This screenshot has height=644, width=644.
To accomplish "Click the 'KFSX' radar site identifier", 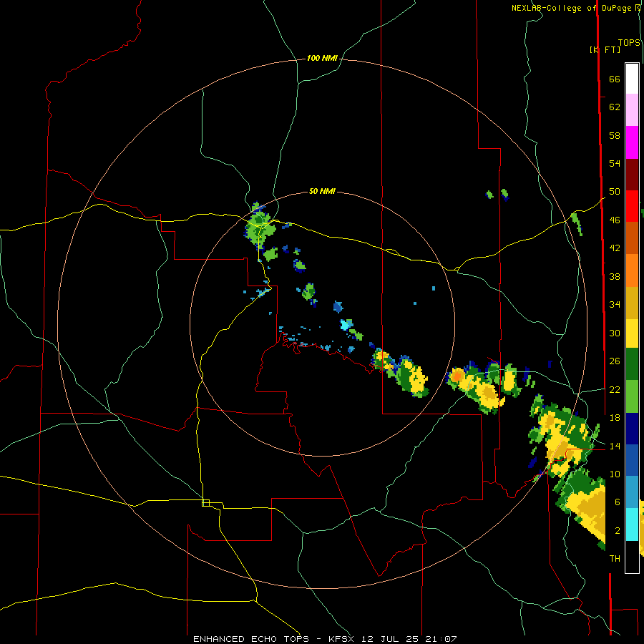I will (x=341, y=639).
